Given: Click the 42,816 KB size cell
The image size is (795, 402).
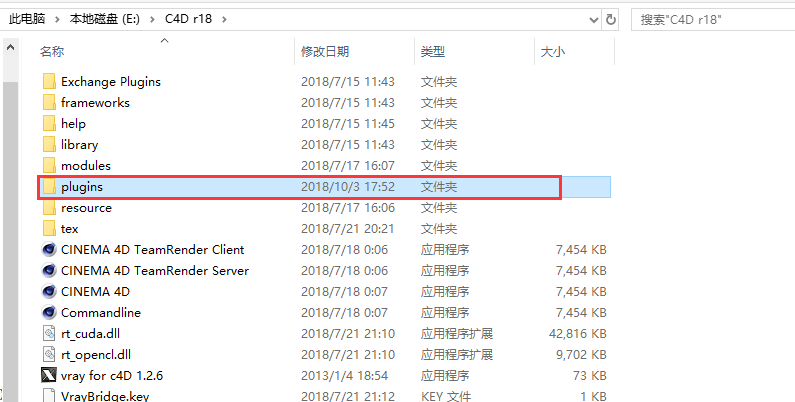Looking at the screenshot, I should 577,334.
